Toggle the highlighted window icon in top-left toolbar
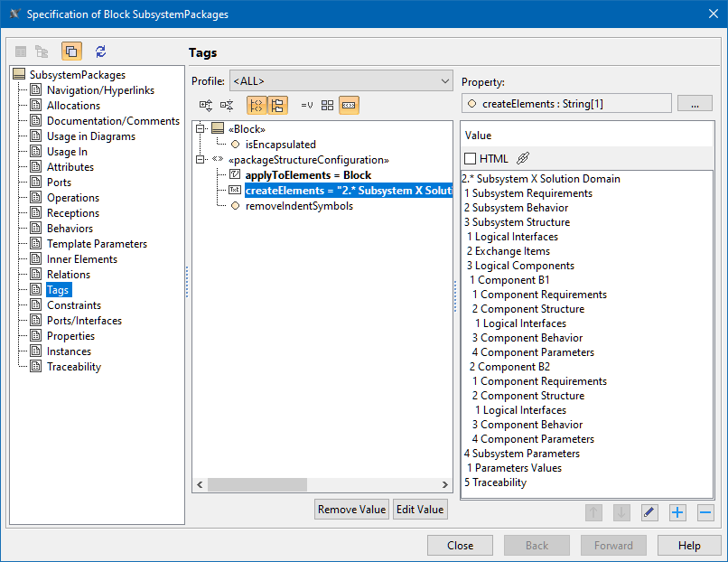This screenshot has height=562, width=728. 71,52
